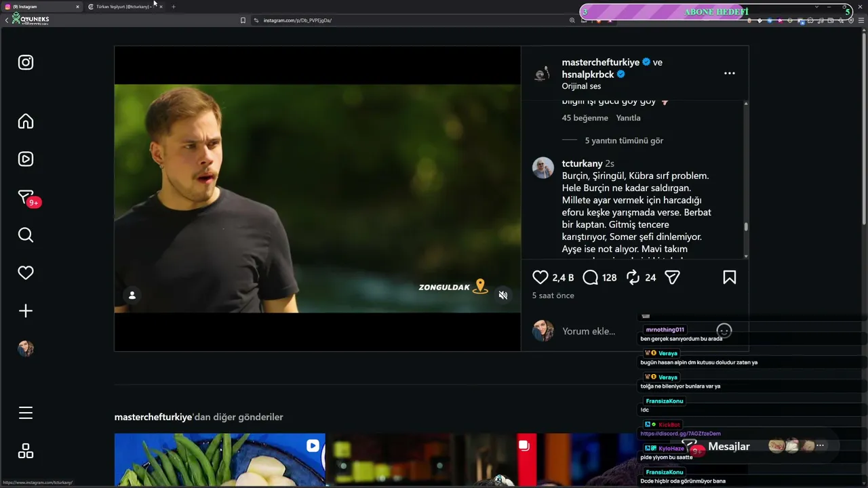Screen dimensions: 868x488
Task: View likes of comment, 45 beğenme
Action: pos(585,118)
